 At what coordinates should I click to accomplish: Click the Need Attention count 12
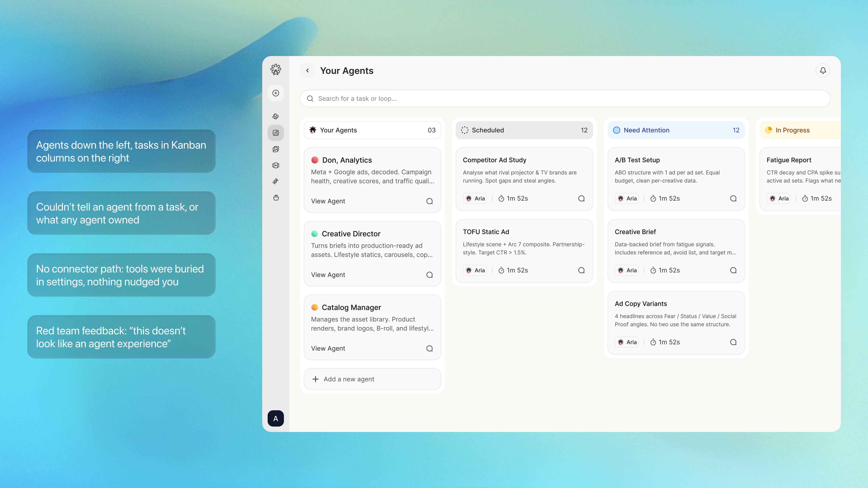pyautogui.click(x=736, y=130)
